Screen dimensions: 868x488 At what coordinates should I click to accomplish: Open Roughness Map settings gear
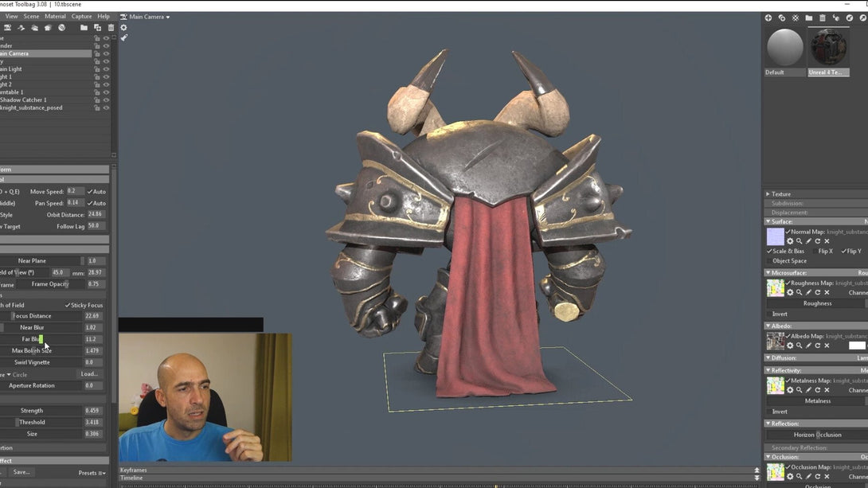click(790, 292)
